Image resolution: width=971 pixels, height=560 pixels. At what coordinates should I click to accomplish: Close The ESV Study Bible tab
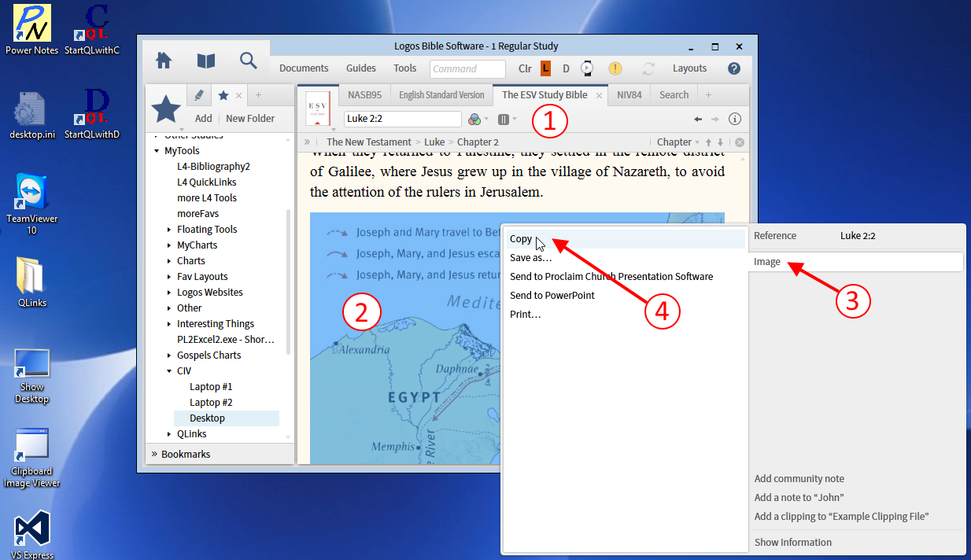click(x=599, y=95)
